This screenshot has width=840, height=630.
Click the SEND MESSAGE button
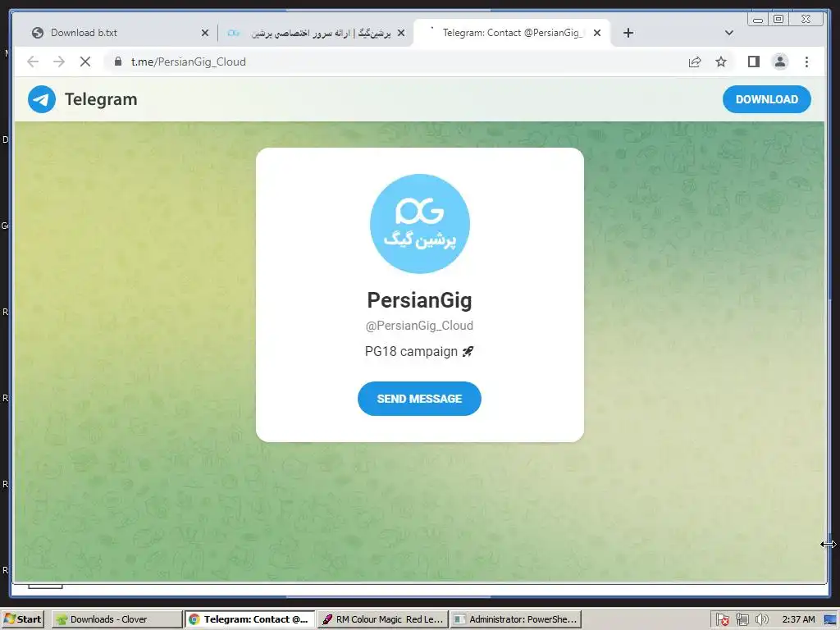coord(419,399)
